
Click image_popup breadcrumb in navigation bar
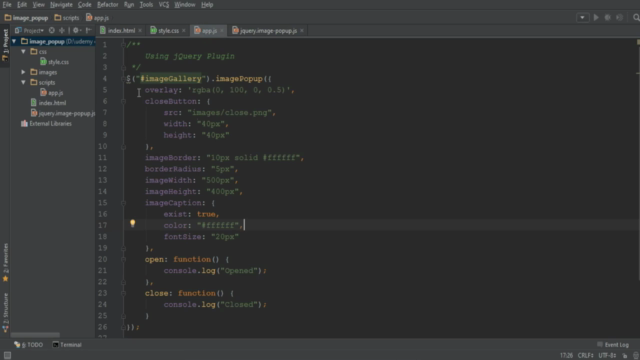click(27, 18)
